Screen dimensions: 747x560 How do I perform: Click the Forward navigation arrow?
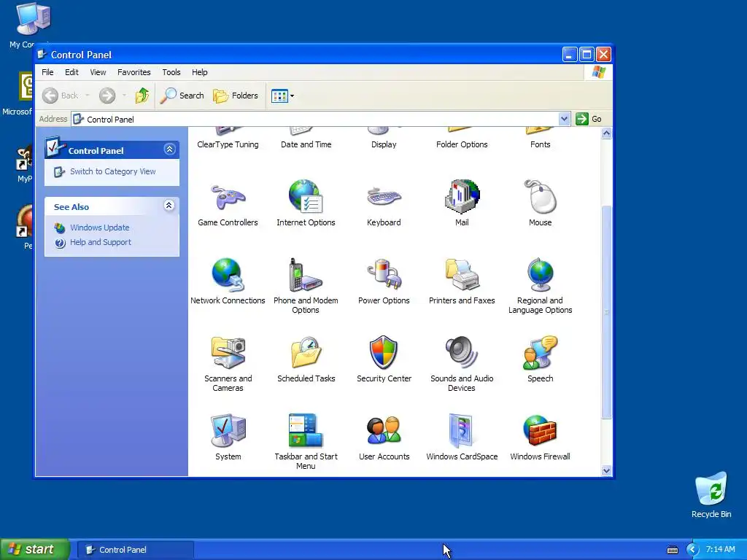pyautogui.click(x=107, y=96)
